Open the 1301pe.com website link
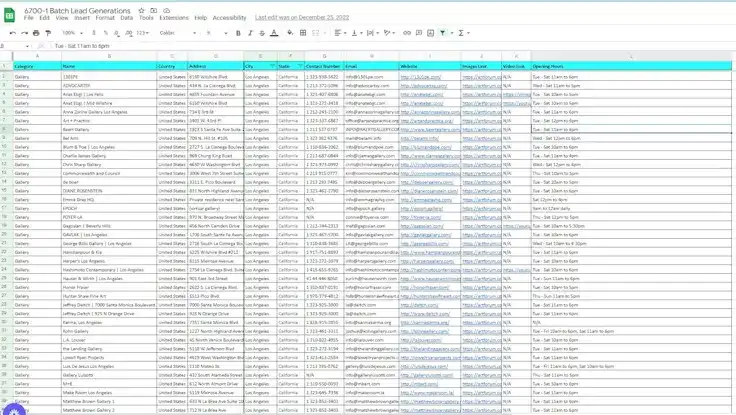The image size is (736, 415). point(420,76)
